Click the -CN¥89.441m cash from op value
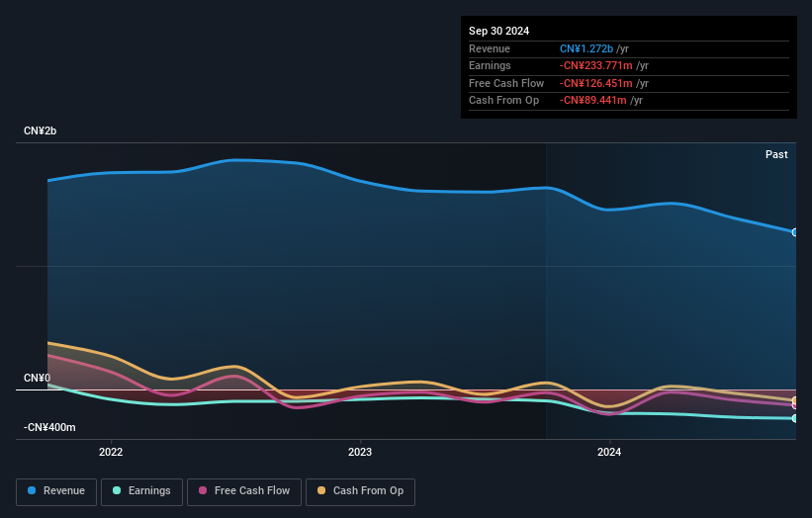Screen dimensions: 812x518 tap(593, 101)
